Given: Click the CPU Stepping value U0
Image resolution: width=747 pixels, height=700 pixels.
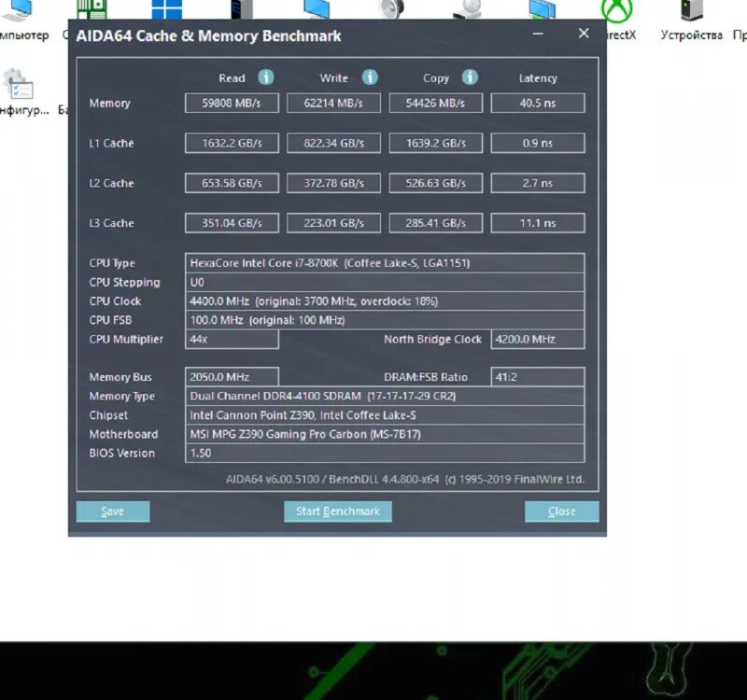Looking at the screenshot, I should [x=385, y=282].
